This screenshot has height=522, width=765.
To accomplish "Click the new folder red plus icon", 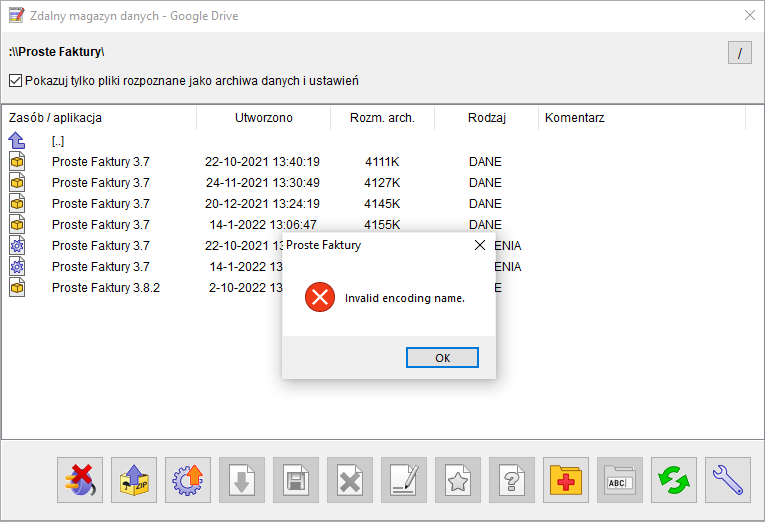I will [x=566, y=480].
